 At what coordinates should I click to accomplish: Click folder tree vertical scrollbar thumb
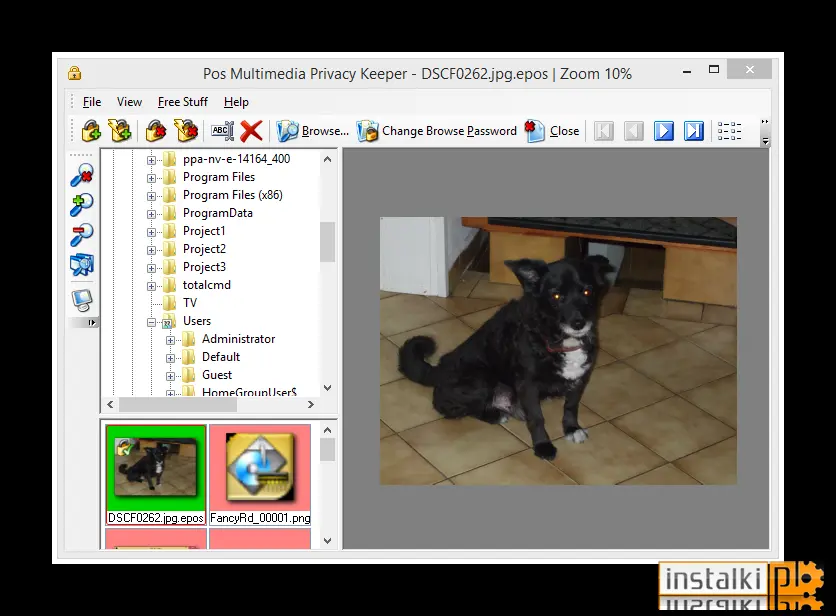[x=327, y=242]
